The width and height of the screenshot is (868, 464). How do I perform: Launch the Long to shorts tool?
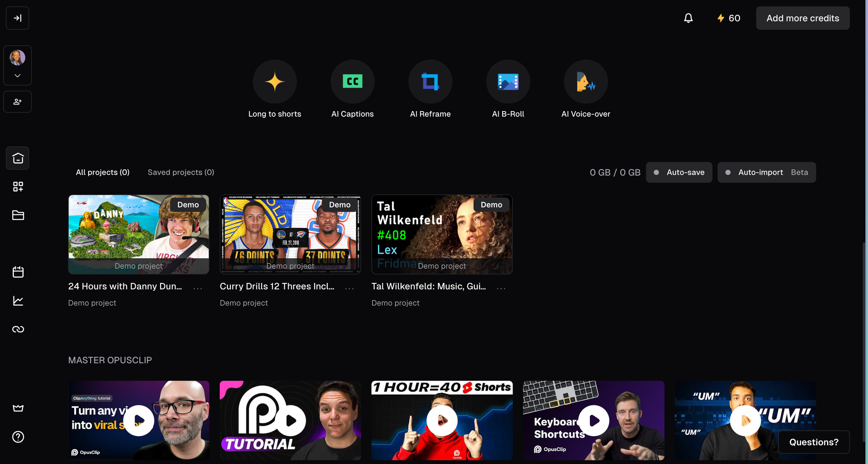pos(275,89)
